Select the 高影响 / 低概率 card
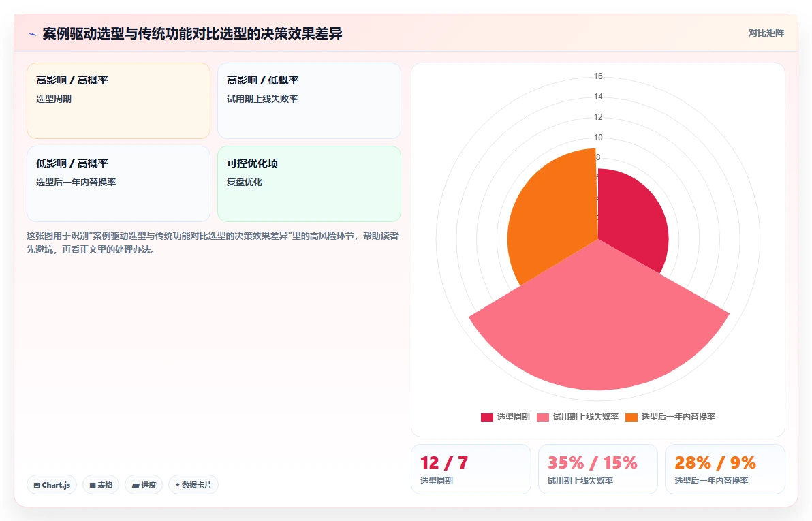This screenshot has height=521, width=812. coord(309,101)
